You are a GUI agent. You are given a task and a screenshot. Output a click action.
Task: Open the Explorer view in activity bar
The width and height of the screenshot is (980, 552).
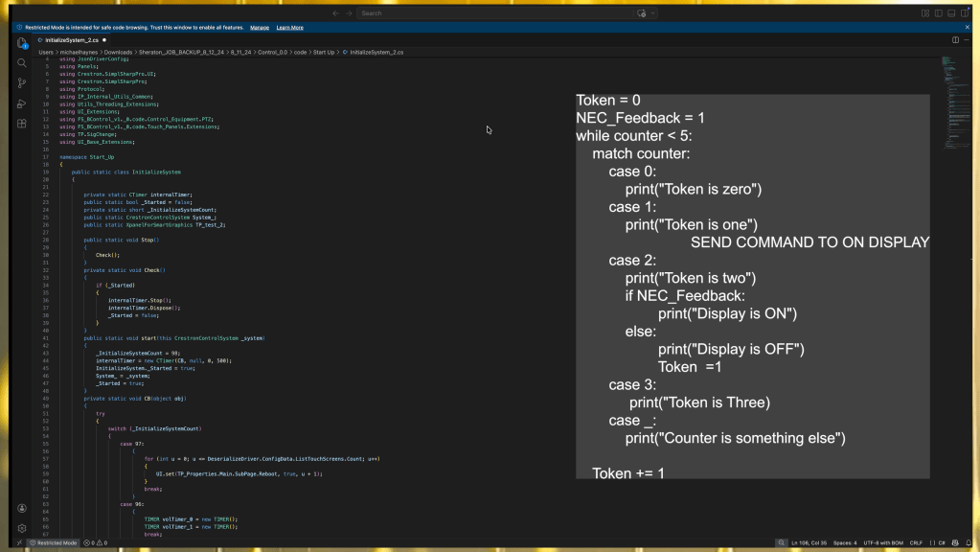(x=22, y=43)
